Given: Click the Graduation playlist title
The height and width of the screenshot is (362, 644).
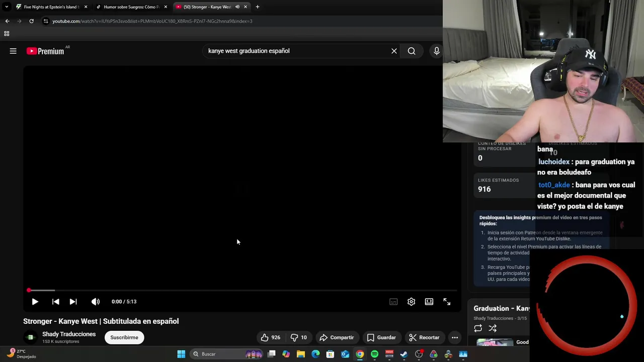Looking at the screenshot, I should coord(502,308).
